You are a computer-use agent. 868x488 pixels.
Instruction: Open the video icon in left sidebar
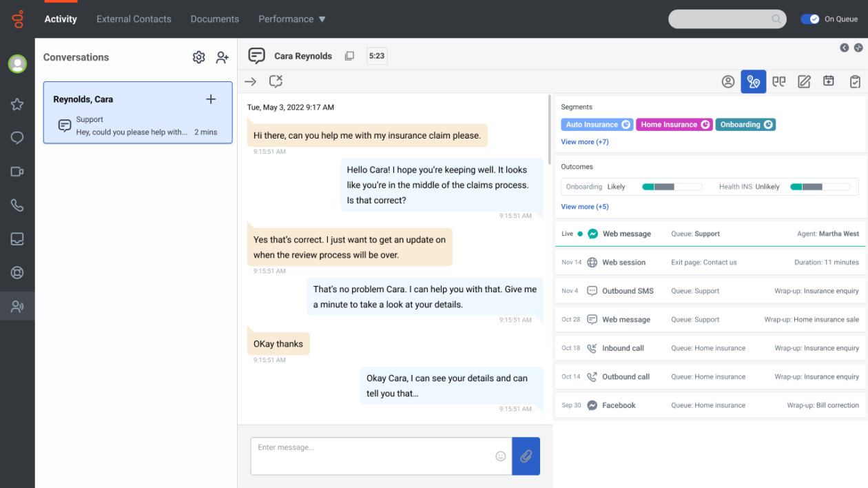point(17,172)
